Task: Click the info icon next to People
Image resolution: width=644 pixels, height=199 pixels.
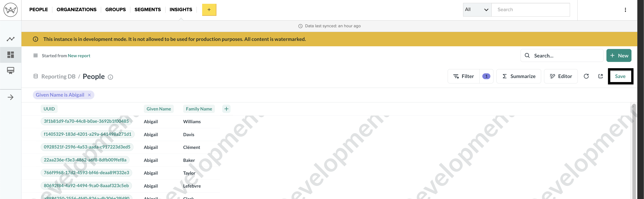Action: 110,77
